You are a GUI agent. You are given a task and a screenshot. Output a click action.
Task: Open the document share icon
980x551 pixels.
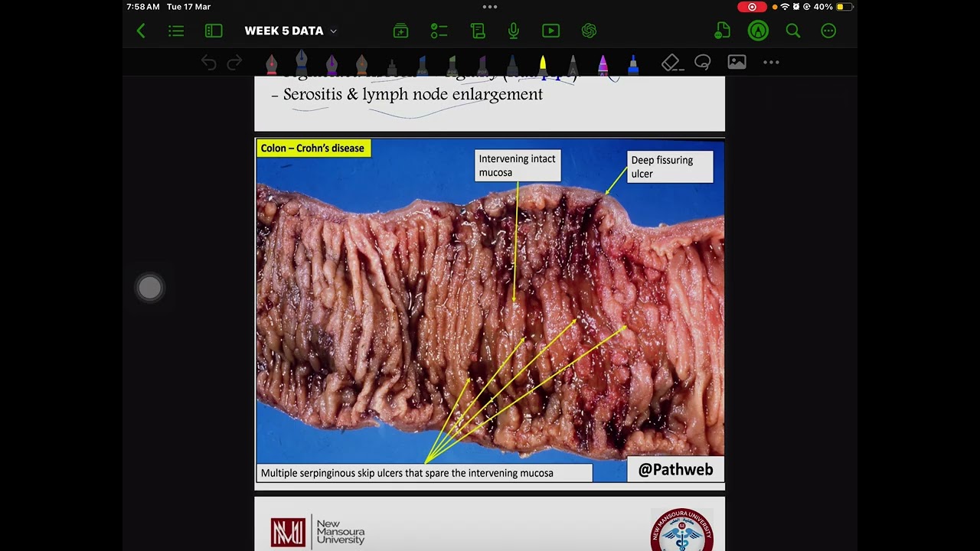pyautogui.click(x=722, y=31)
